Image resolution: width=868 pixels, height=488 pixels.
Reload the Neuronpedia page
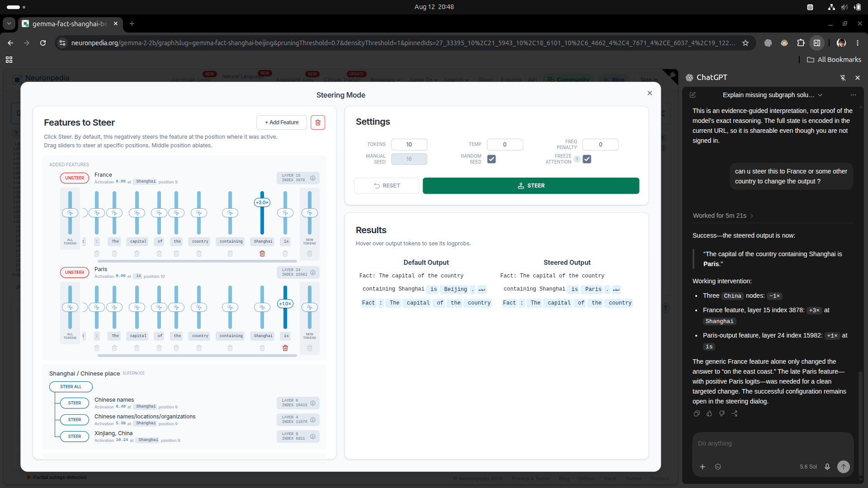point(43,43)
